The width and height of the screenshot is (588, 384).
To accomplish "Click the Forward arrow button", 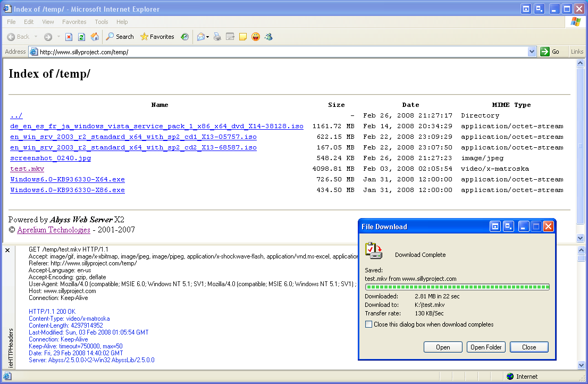I will pos(48,37).
